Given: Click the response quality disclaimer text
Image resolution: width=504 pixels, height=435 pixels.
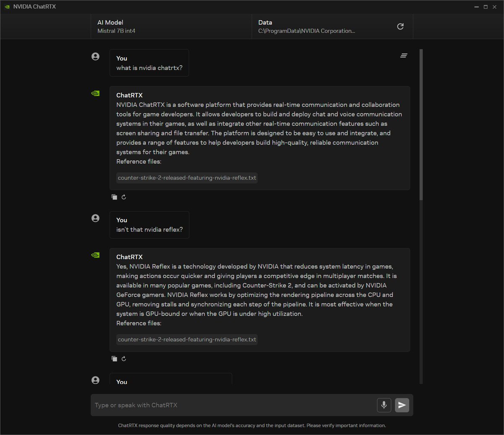Looking at the screenshot, I should (x=252, y=425).
